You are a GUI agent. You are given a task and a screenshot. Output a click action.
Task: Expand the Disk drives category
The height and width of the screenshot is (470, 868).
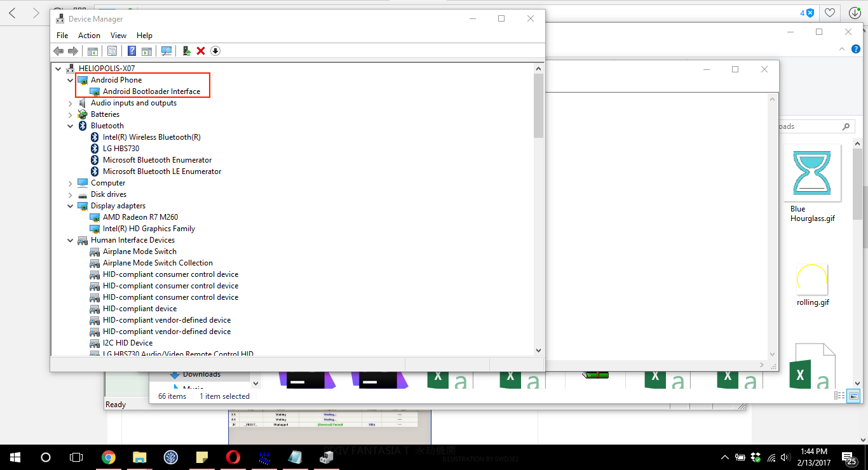coord(71,194)
